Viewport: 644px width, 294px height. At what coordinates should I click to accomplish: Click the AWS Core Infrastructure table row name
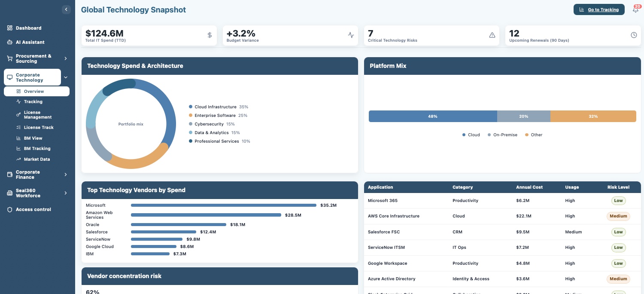(x=394, y=216)
